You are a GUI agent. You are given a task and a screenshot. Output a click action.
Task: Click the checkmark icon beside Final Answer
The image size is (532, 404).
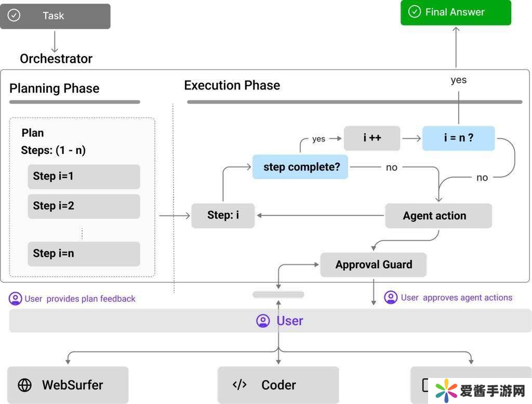pyautogui.click(x=414, y=12)
